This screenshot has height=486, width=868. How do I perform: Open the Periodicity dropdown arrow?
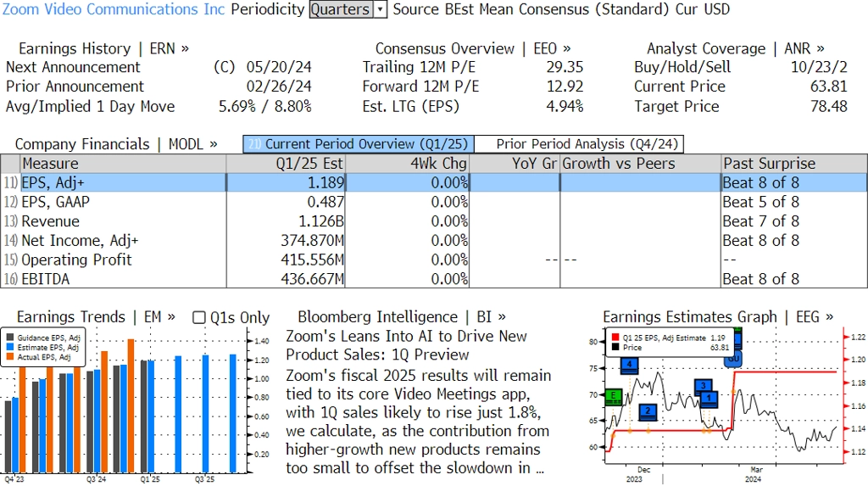381,9
